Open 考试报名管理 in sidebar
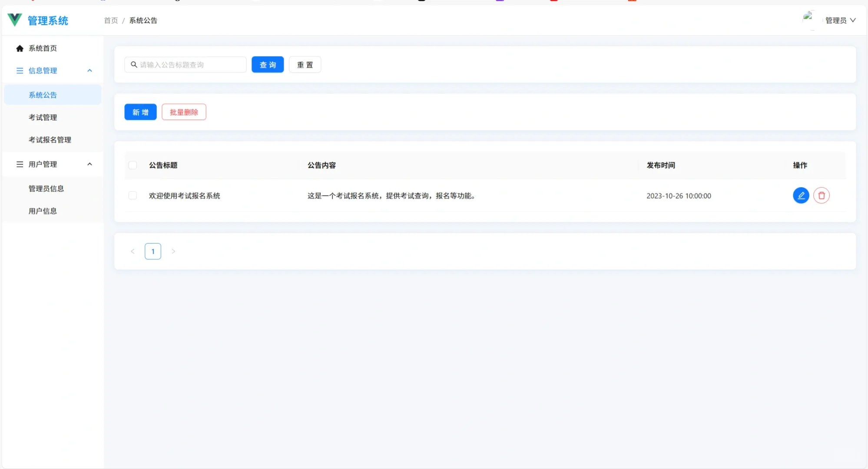This screenshot has height=469, width=868. point(50,140)
